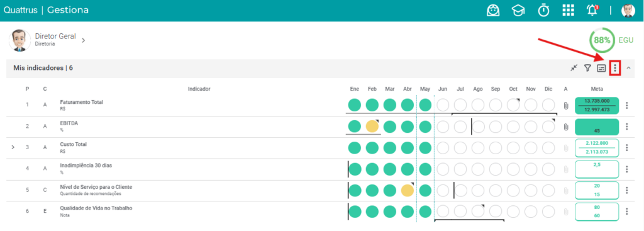Click the 88% EGU progress ring
This screenshot has width=644, height=231.
602,40
